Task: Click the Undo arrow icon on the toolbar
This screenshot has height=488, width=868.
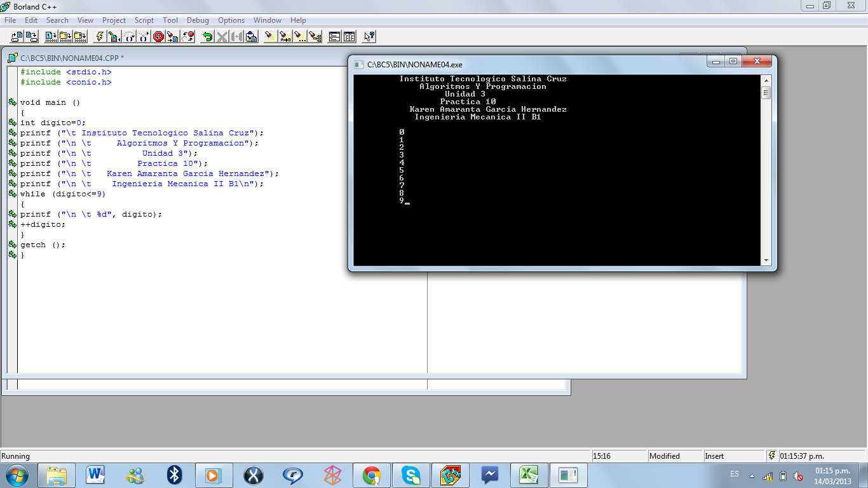Action: [x=208, y=36]
